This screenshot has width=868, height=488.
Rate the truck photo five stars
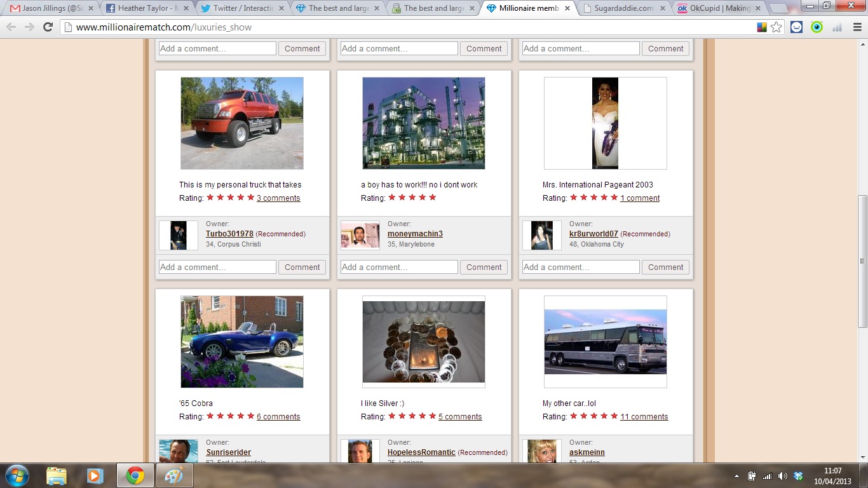point(251,198)
